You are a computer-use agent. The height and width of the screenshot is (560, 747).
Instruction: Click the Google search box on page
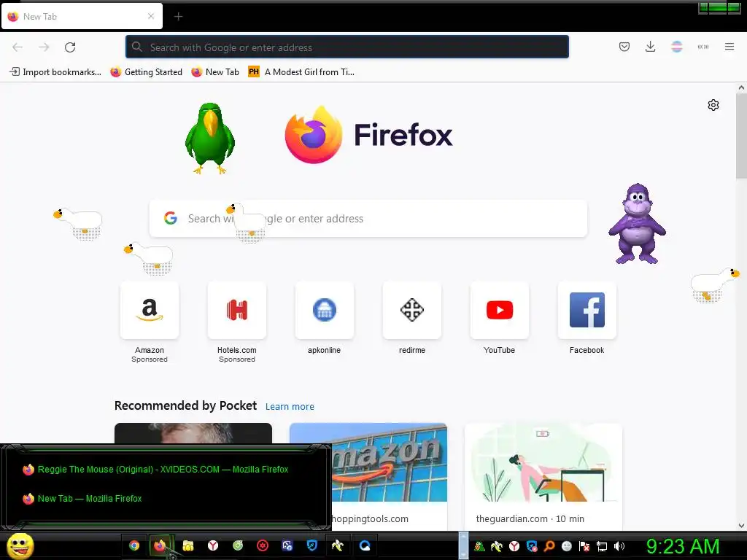pyautogui.click(x=368, y=219)
